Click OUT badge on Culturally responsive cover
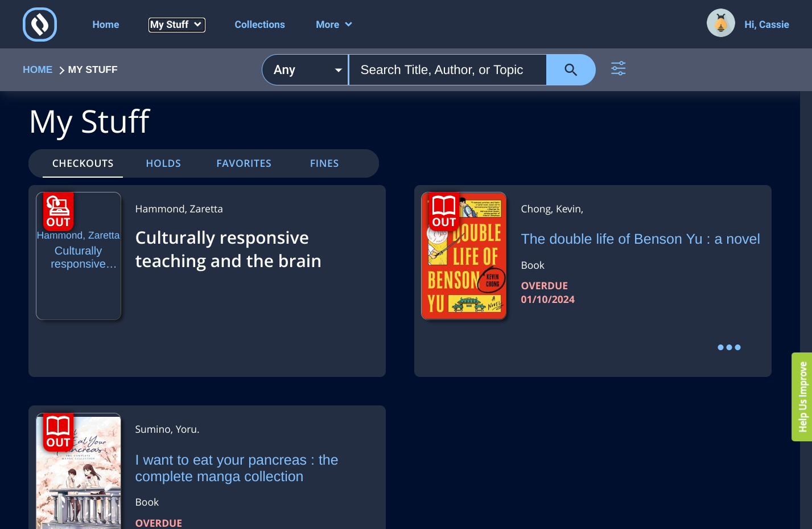This screenshot has width=812, height=529. [59, 211]
